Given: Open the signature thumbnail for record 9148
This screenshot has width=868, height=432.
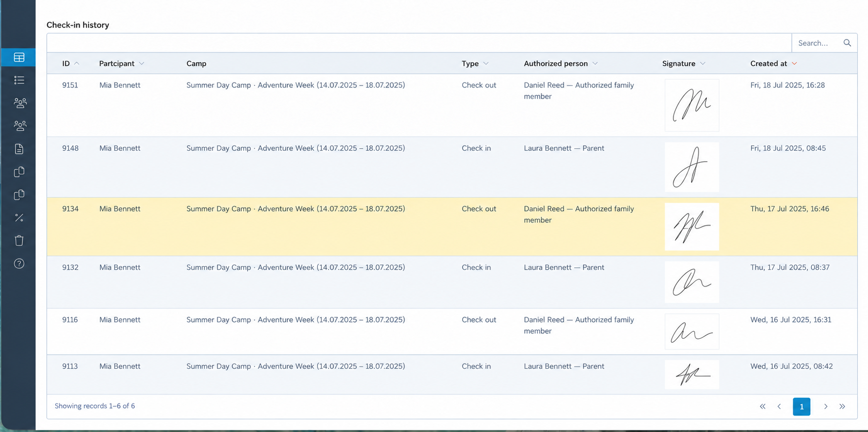Looking at the screenshot, I should point(692,167).
